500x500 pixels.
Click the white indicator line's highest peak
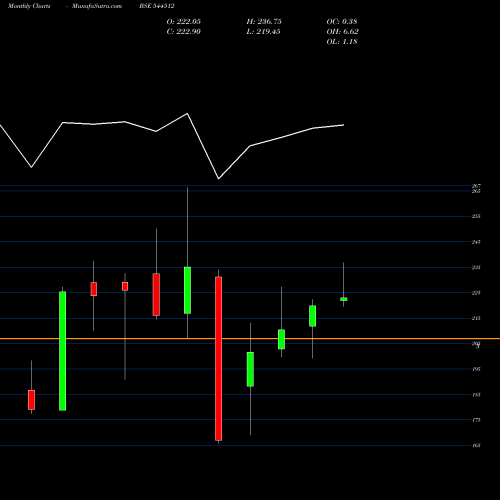point(187,114)
